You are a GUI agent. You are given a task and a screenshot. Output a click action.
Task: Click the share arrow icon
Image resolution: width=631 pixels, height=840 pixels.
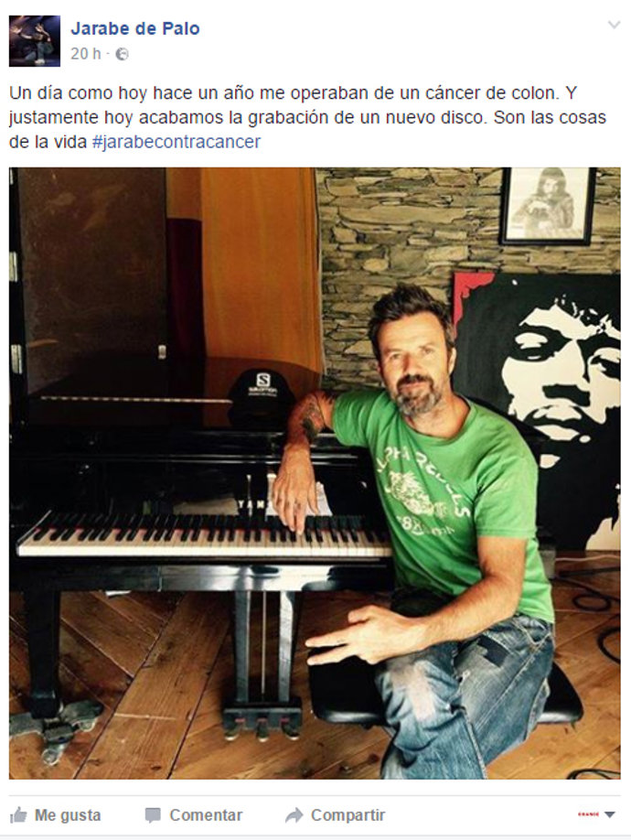pos(294,815)
